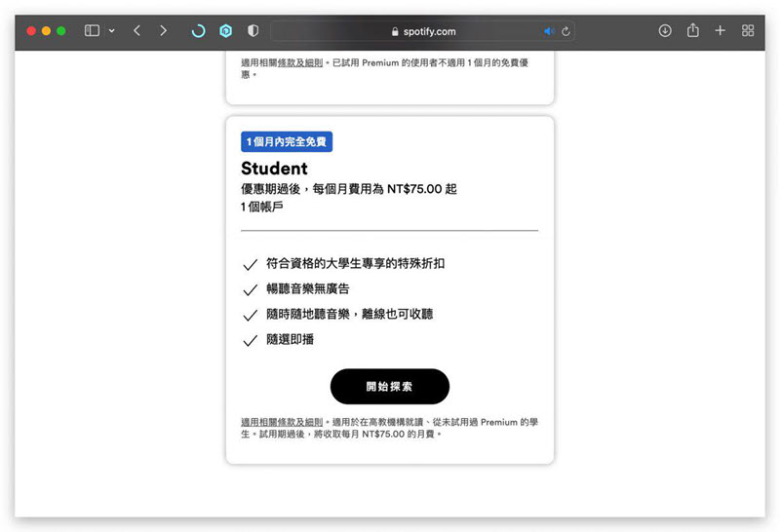
Task: Go forward with the right arrow
Action: point(163,31)
